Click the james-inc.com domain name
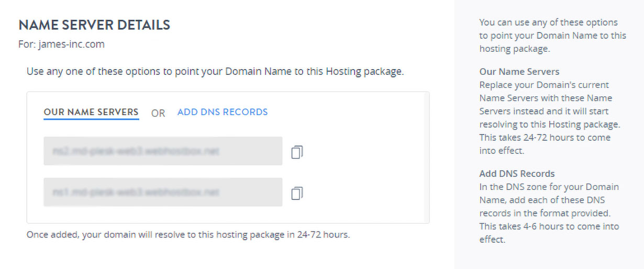This screenshot has width=644, height=269. click(71, 44)
